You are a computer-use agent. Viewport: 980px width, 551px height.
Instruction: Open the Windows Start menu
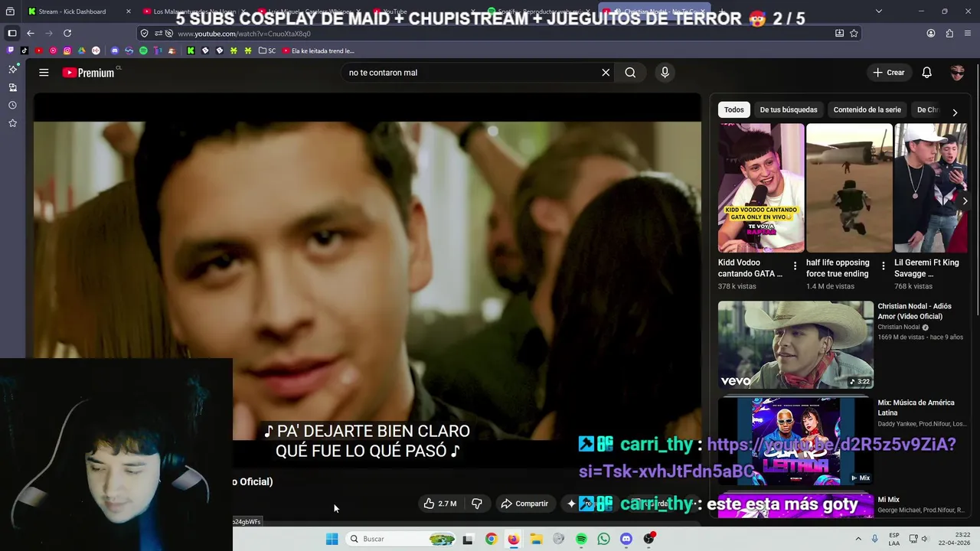(332, 539)
